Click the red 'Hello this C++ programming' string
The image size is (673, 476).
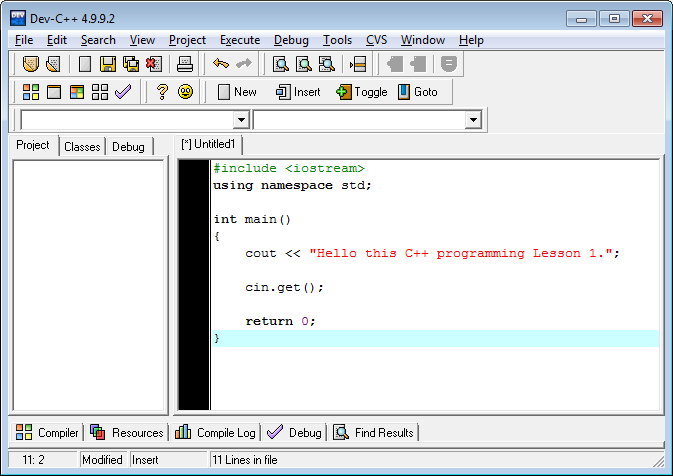coord(461,253)
